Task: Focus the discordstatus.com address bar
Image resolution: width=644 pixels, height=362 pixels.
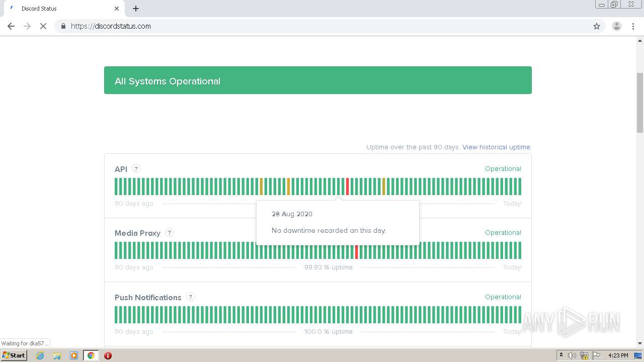Action: pyautogui.click(x=322, y=26)
